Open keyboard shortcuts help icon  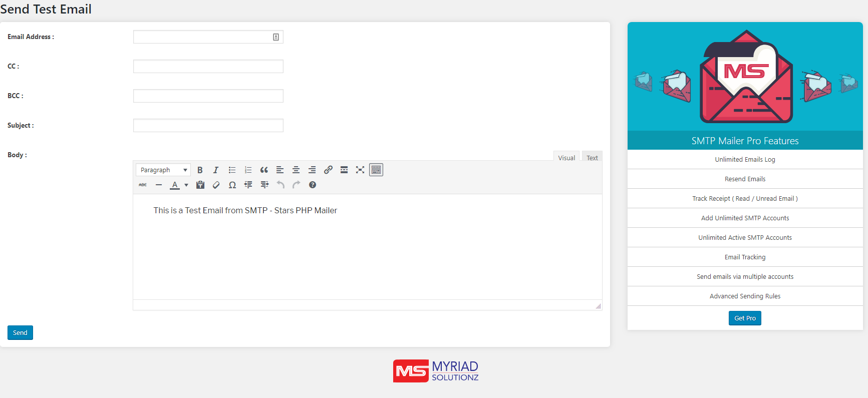click(x=313, y=185)
